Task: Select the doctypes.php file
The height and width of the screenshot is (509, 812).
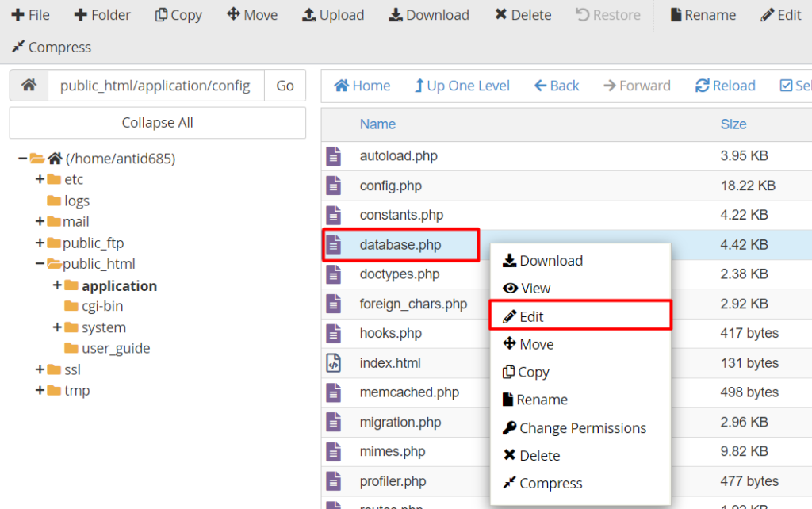Action: pyautogui.click(x=400, y=274)
